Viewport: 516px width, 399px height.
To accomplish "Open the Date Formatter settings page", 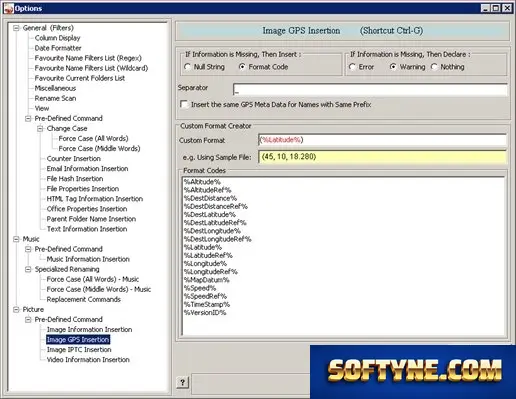I will coord(58,48).
